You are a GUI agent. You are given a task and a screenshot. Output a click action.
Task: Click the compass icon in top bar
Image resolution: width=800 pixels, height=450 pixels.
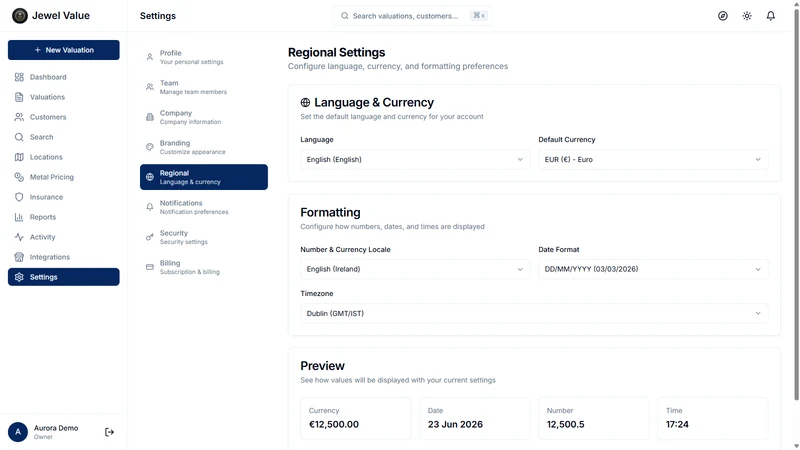point(722,16)
